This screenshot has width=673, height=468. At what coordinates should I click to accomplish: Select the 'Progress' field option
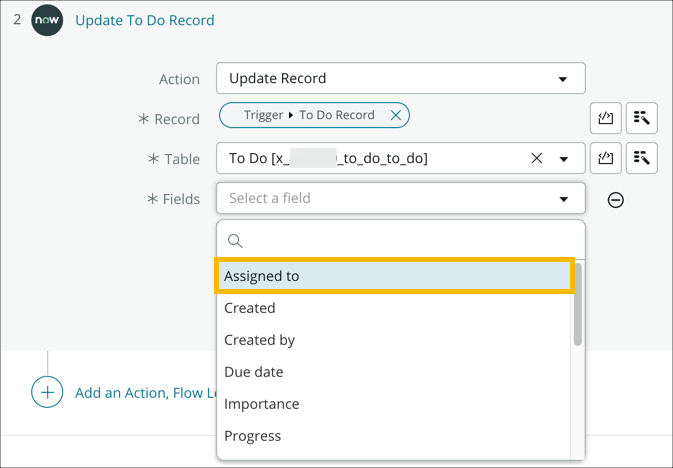coord(253,436)
